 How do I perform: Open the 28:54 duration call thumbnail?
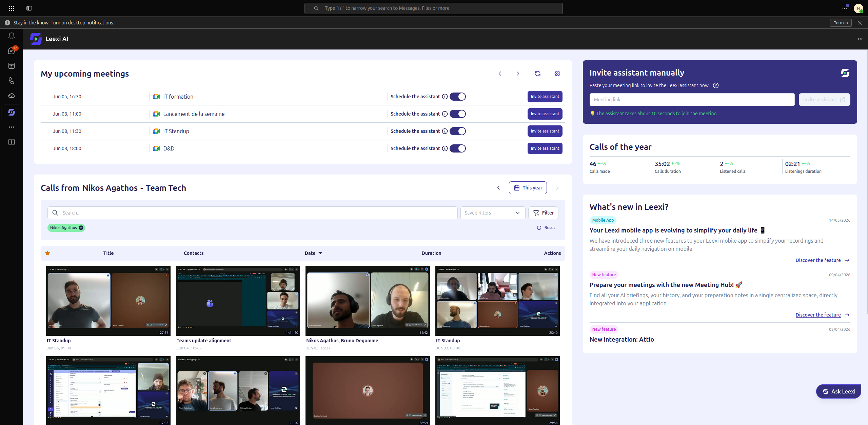pos(368,390)
